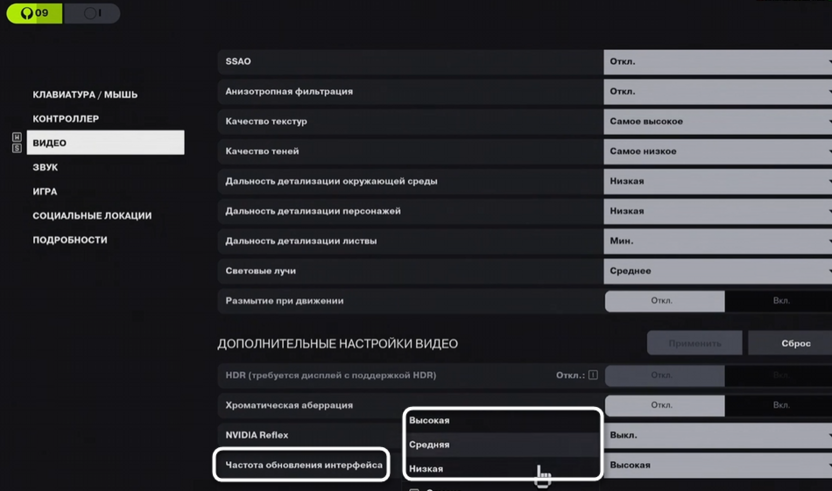This screenshot has width=832, height=491.
Task: Set Хроматическая аберрация to Откл.
Action: tap(664, 406)
